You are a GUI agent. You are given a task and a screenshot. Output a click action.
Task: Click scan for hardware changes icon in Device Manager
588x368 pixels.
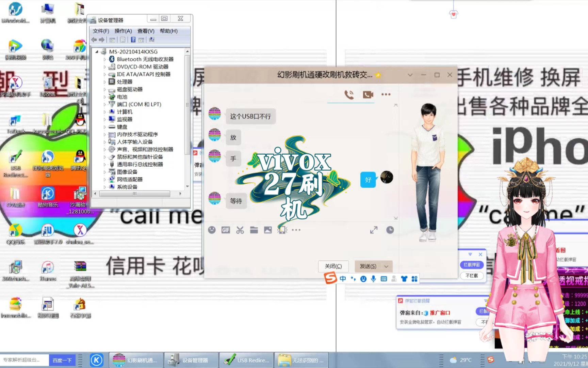[152, 40]
